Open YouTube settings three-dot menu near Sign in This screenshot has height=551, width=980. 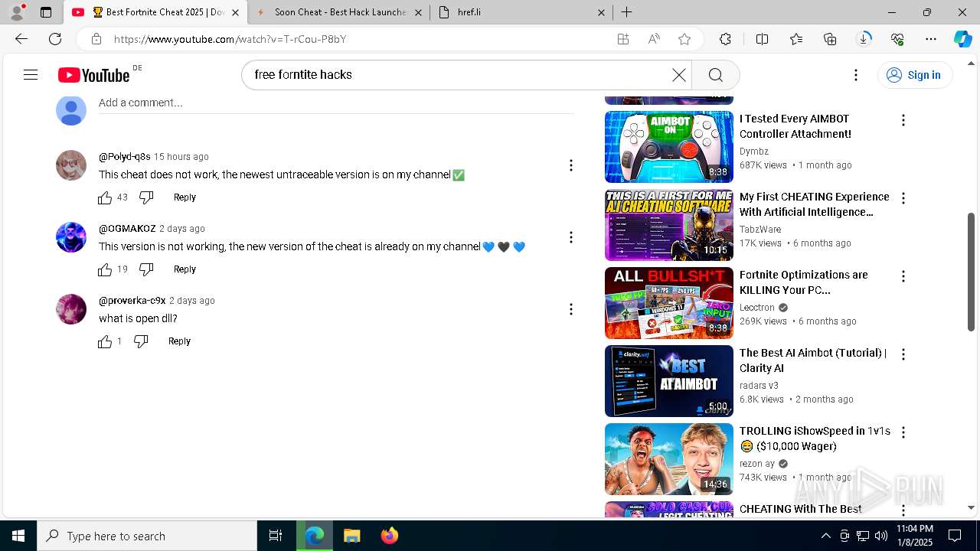point(856,74)
